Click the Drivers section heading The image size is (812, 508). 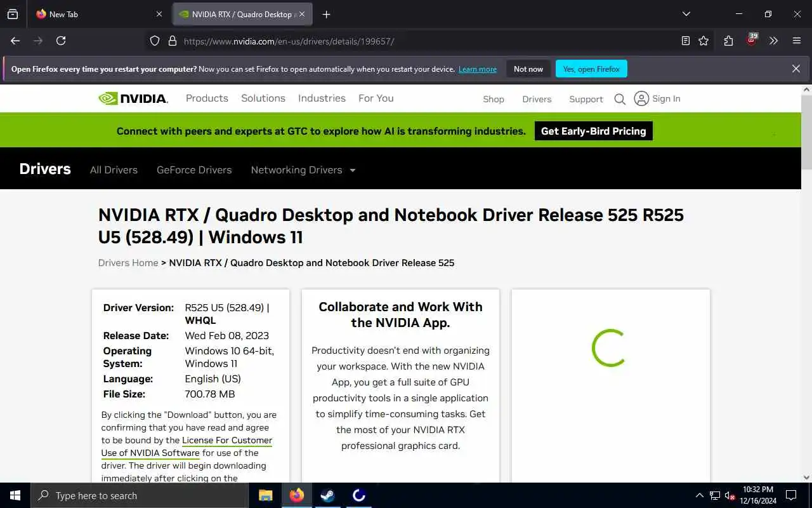point(45,169)
